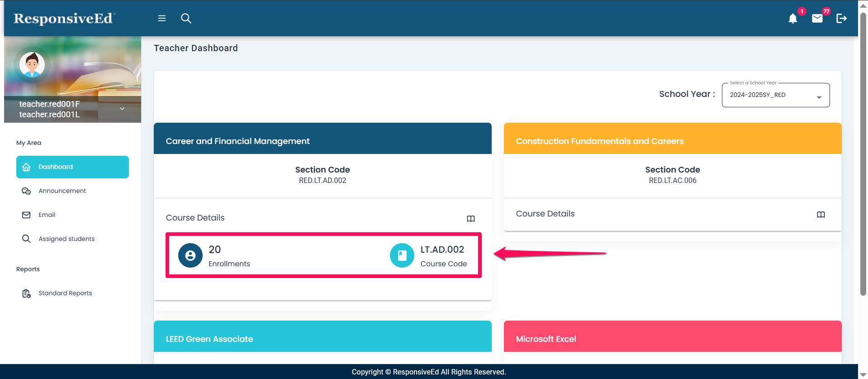
Task: Click the teacher profile avatar
Action: [x=32, y=65]
